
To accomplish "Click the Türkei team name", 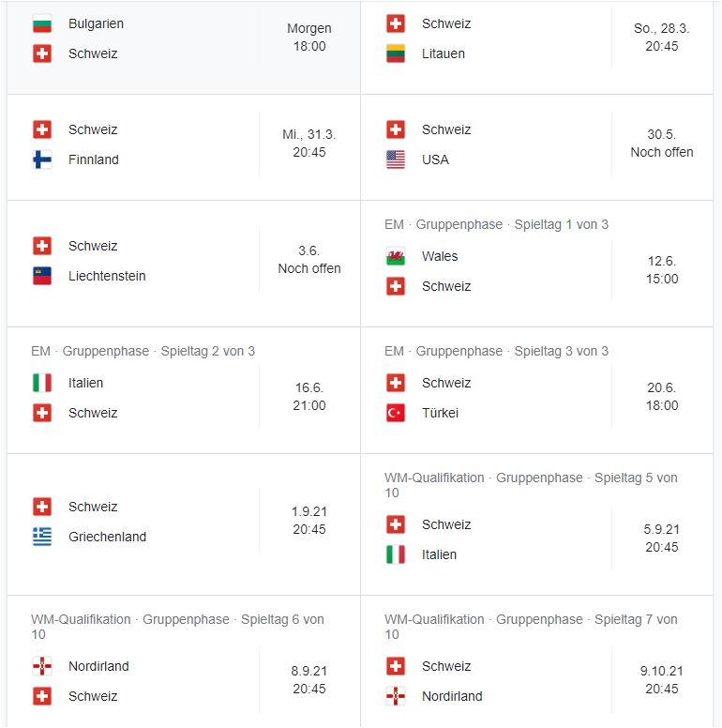I will [440, 413].
